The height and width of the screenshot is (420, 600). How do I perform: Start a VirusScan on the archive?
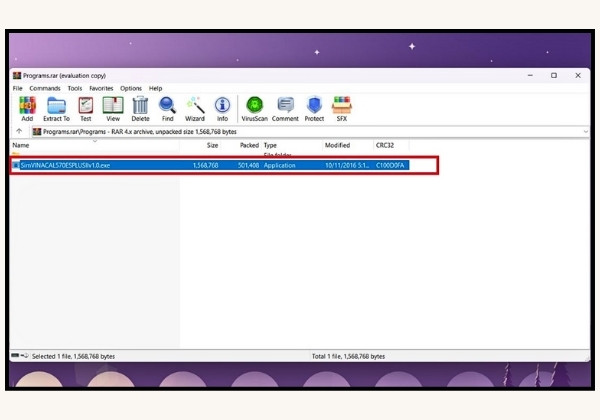[x=254, y=109]
